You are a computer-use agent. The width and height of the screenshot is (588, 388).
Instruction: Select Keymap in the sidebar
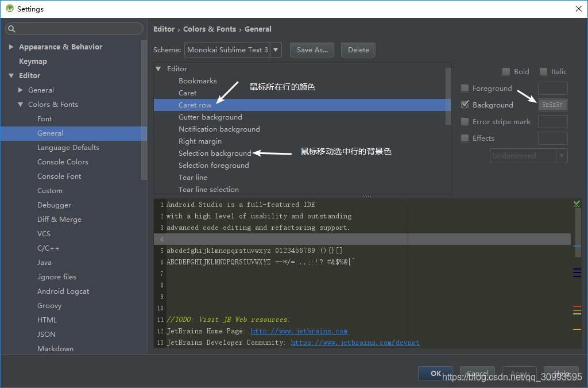click(x=33, y=61)
